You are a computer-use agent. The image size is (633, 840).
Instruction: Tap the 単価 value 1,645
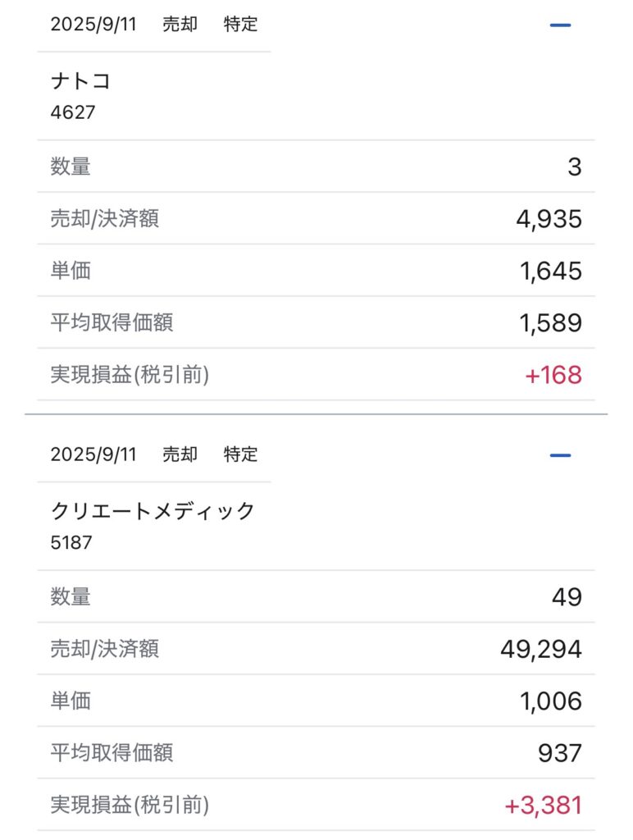click(550, 271)
